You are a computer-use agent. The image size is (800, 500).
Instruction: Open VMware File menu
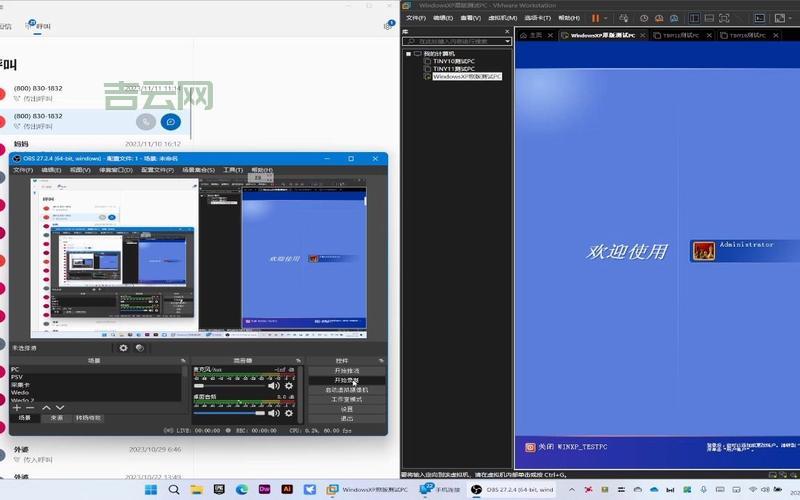[x=416, y=18]
